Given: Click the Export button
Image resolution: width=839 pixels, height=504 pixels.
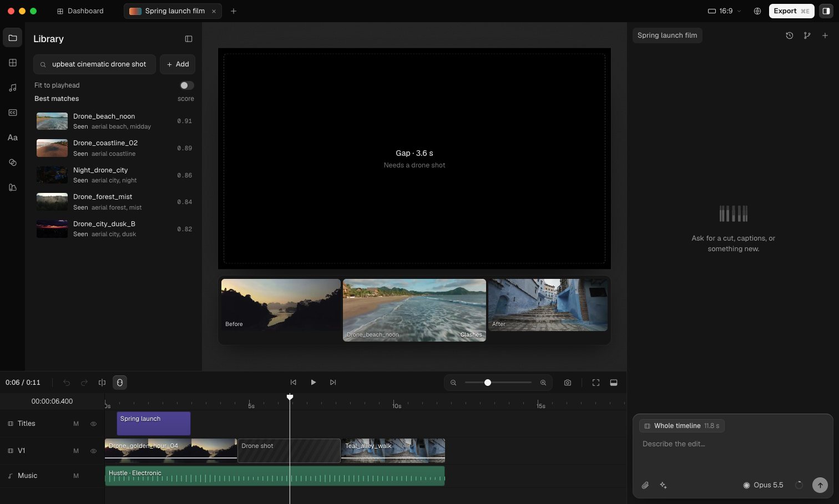Looking at the screenshot, I should point(791,11).
